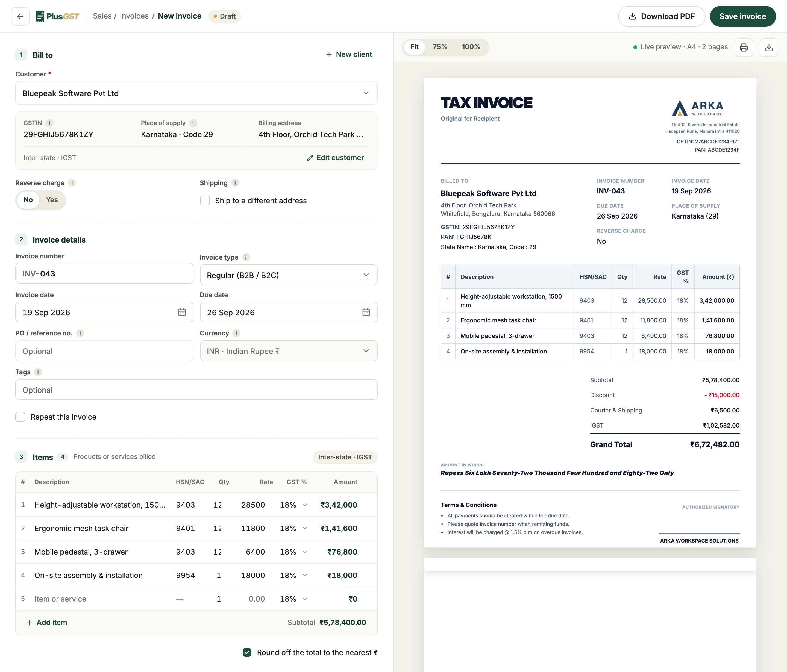Click the Edit customer link
The width and height of the screenshot is (787, 672).
click(335, 158)
